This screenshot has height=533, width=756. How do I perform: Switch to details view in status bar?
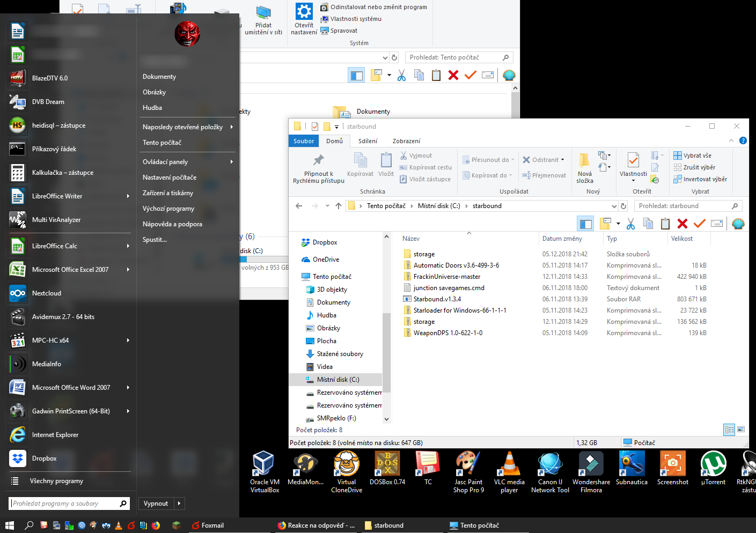pyautogui.click(x=729, y=430)
